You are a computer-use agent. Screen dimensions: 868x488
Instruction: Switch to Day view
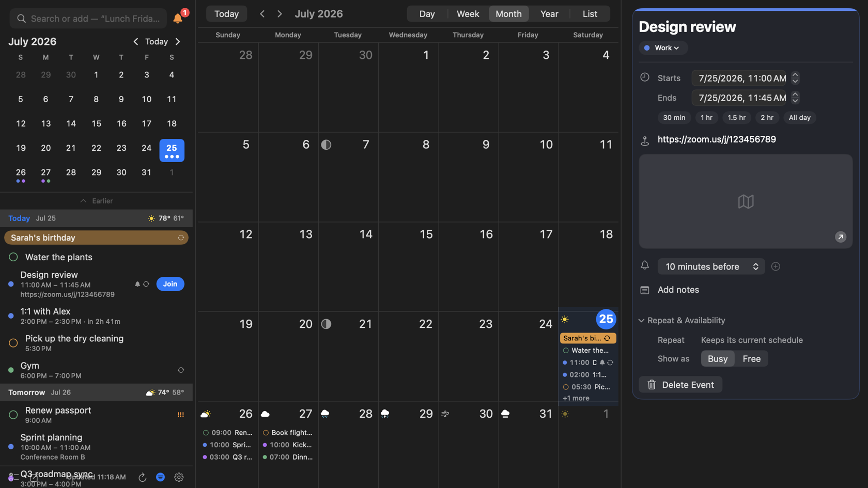coord(427,14)
